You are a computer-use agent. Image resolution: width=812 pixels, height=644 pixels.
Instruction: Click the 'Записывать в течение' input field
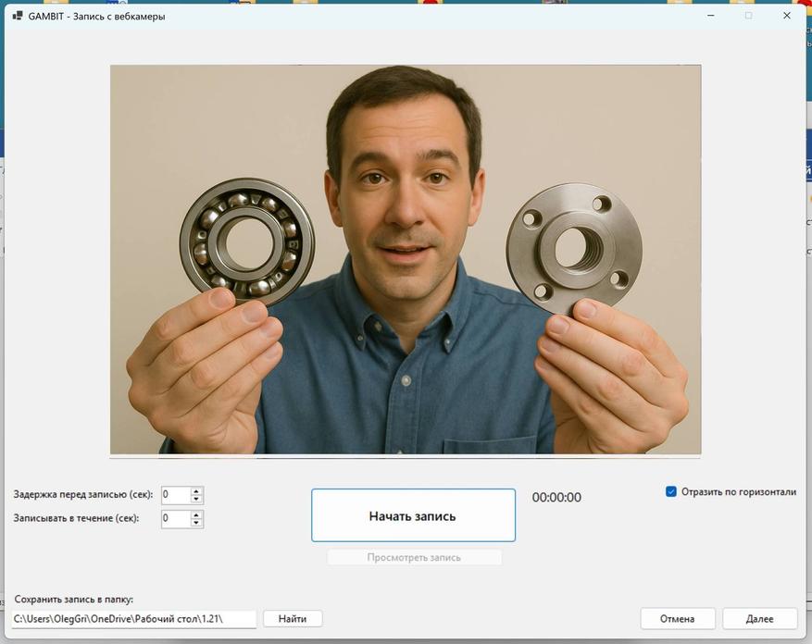point(175,519)
